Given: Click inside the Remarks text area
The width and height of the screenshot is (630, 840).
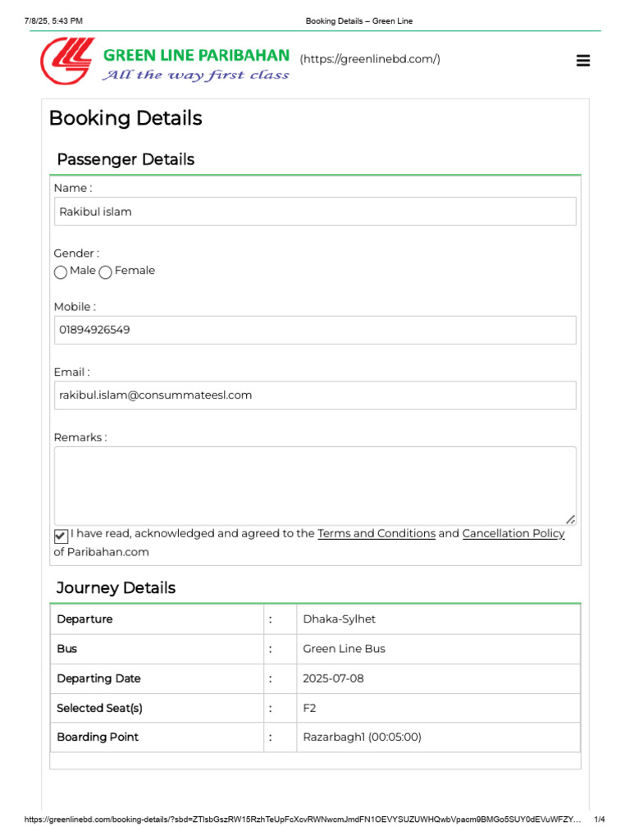Looking at the screenshot, I should click(x=315, y=484).
